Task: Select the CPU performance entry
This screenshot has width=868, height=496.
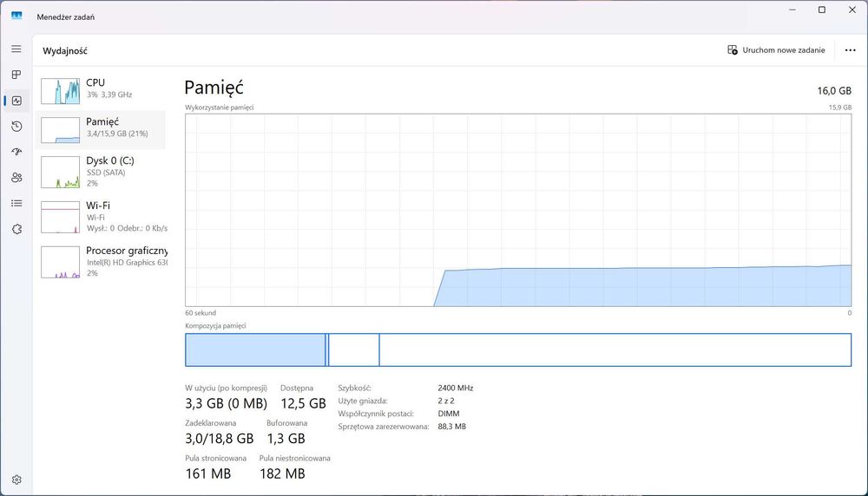Action: point(101,90)
